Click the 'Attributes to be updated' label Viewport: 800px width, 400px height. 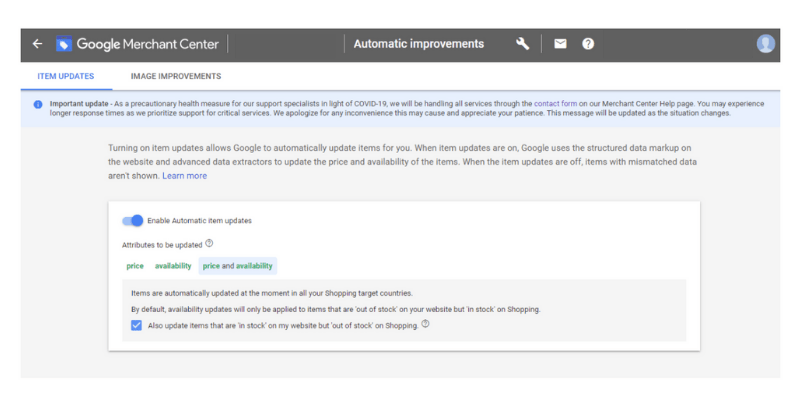[162, 245]
